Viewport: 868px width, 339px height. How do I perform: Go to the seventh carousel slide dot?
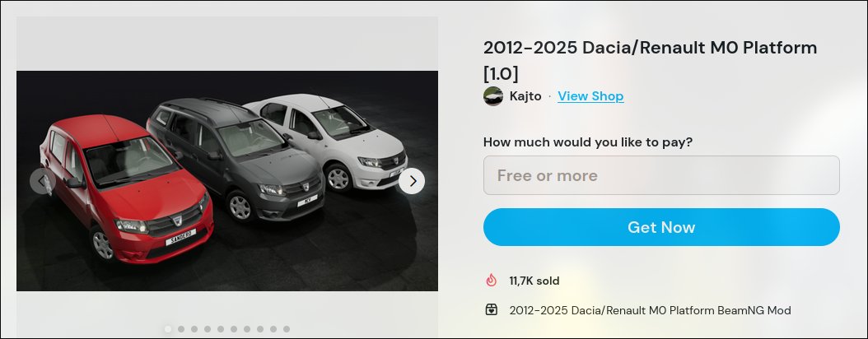[247, 329]
